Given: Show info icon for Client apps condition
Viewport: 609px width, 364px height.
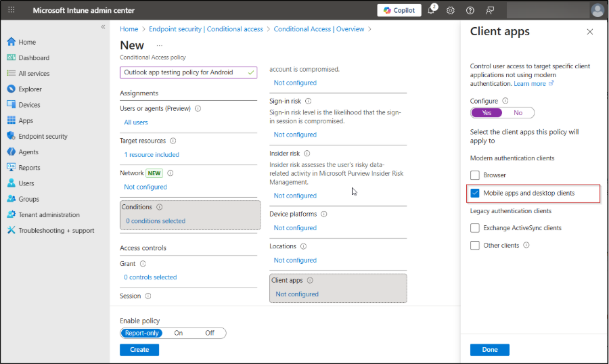Looking at the screenshot, I should [310, 281].
